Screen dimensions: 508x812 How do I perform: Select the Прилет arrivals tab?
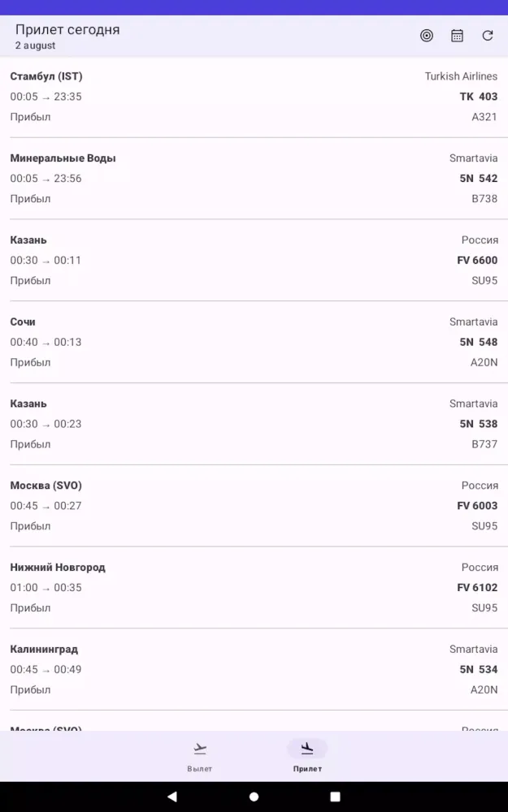(307, 757)
